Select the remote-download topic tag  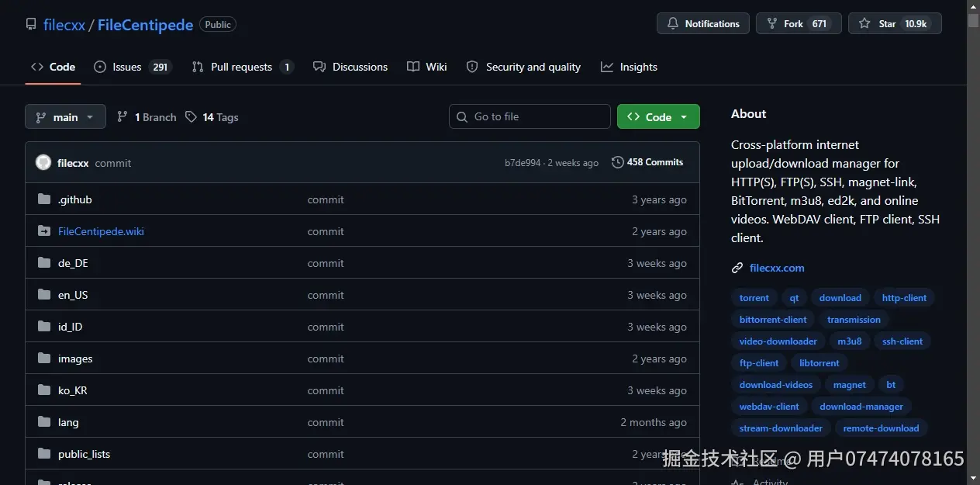881,428
